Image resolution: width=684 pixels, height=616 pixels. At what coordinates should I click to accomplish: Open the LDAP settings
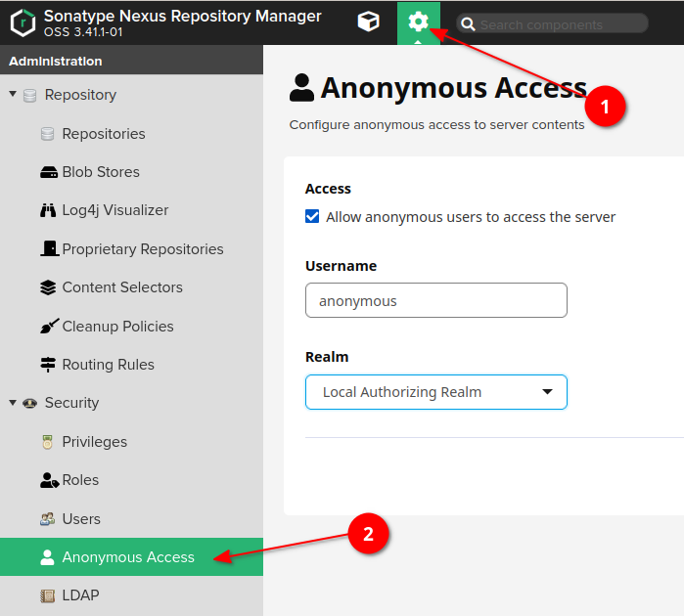point(80,595)
